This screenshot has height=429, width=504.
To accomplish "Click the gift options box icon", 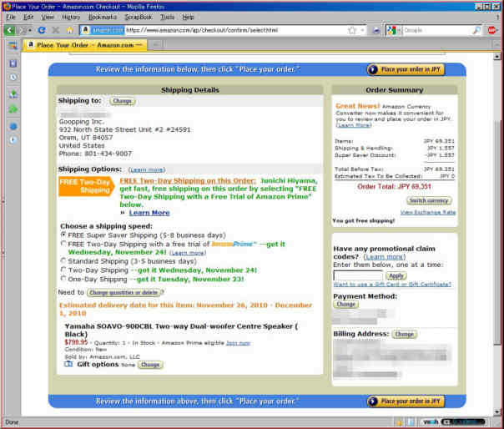I will [x=68, y=364].
